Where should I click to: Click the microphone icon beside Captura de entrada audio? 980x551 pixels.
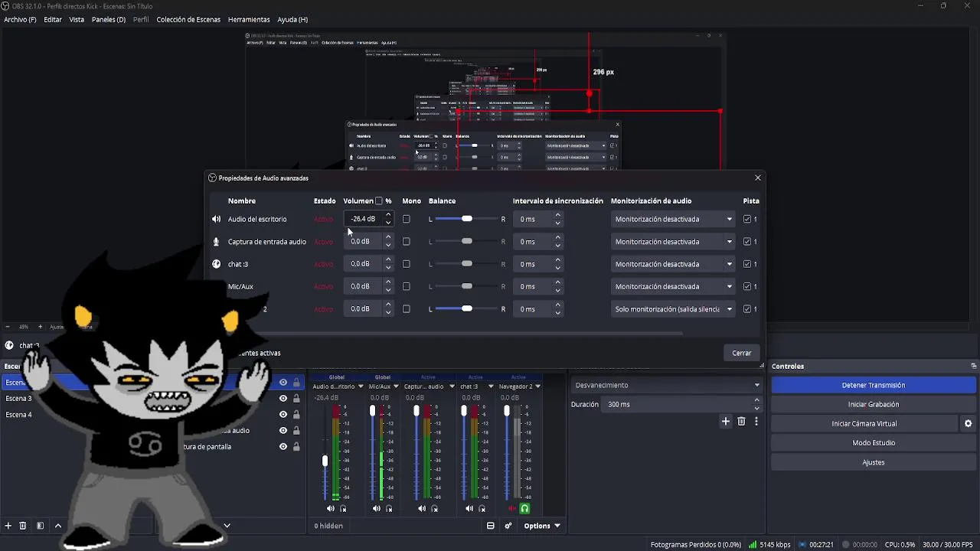[x=216, y=242]
